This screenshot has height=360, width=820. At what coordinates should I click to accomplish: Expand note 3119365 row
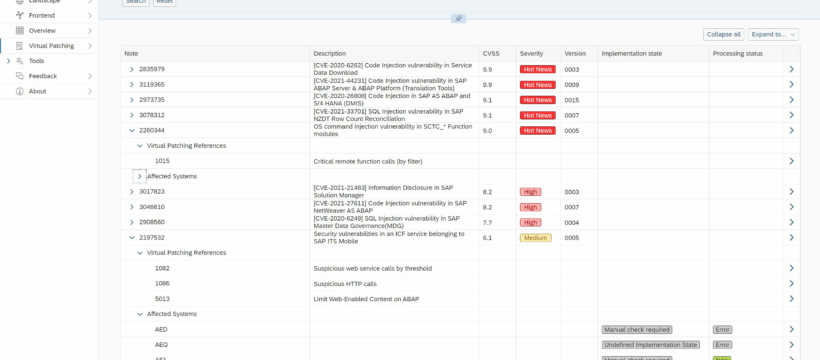132,85
